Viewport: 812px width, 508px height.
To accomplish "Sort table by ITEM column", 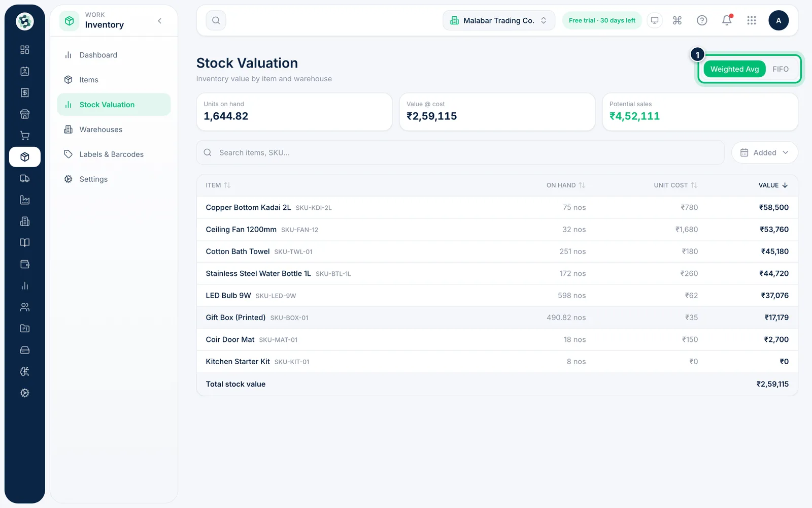I will 218,185.
